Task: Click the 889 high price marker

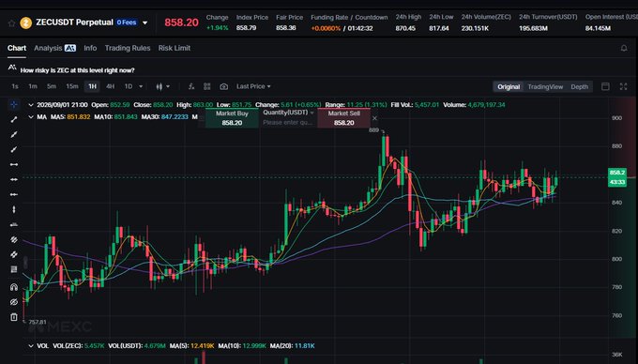Action: pyautogui.click(x=373, y=130)
